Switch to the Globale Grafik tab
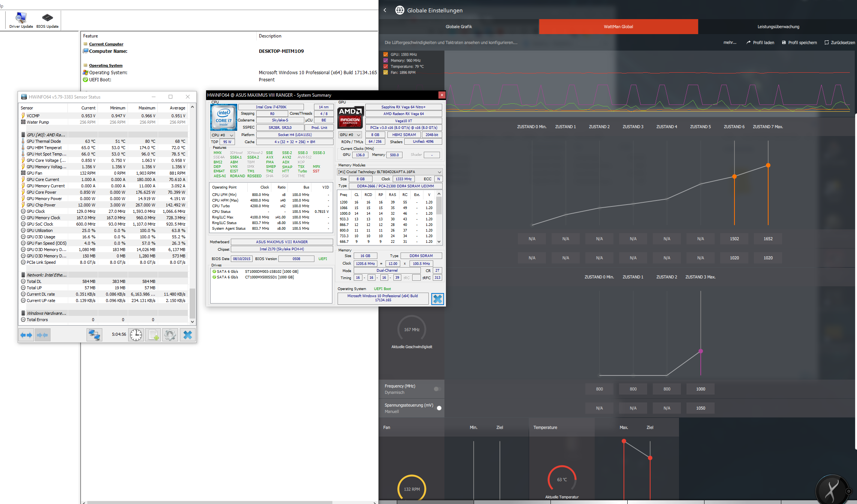The width and height of the screenshot is (857, 504). click(x=459, y=27)
